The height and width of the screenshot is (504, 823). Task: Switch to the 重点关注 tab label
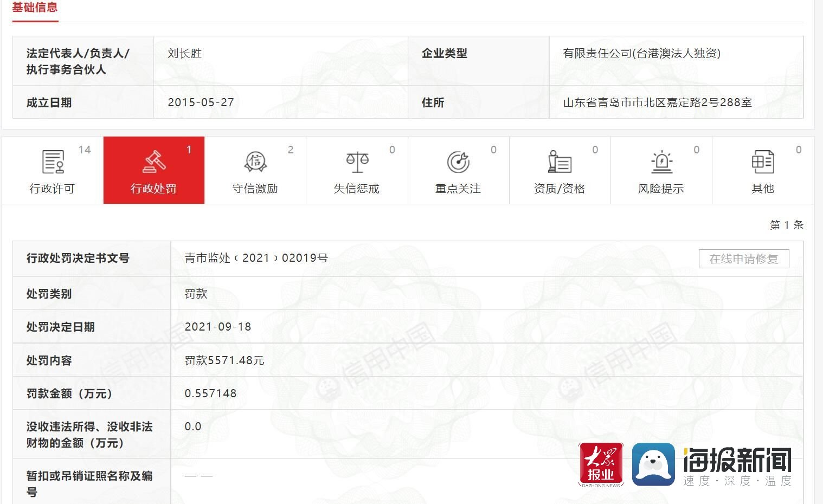(458, 189)
